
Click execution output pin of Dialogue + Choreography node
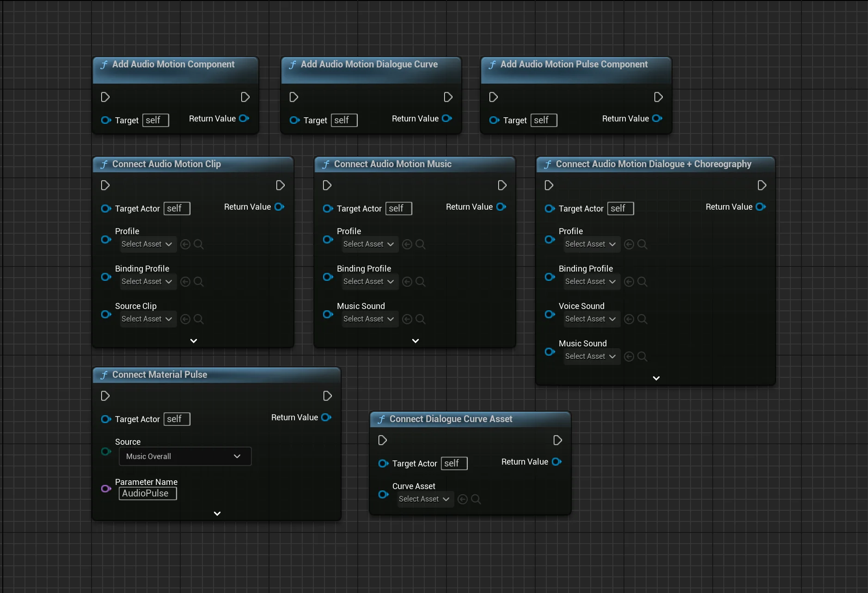pyautogui.click(x=762, y=185)
